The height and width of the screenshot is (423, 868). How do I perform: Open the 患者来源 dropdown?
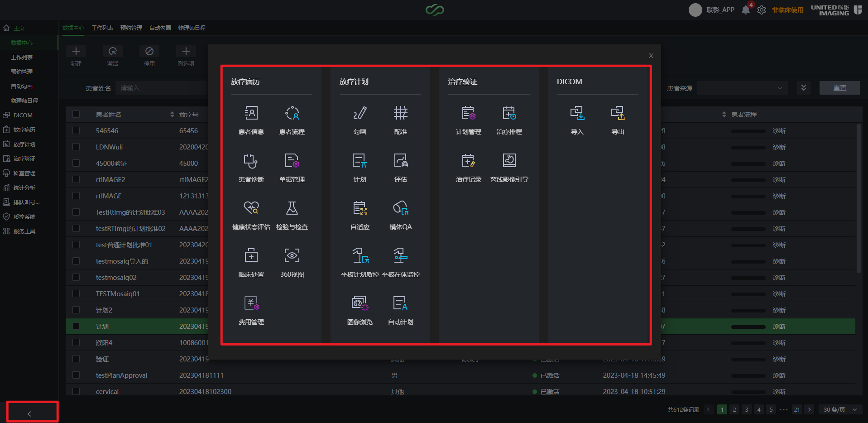coord(742,88)
